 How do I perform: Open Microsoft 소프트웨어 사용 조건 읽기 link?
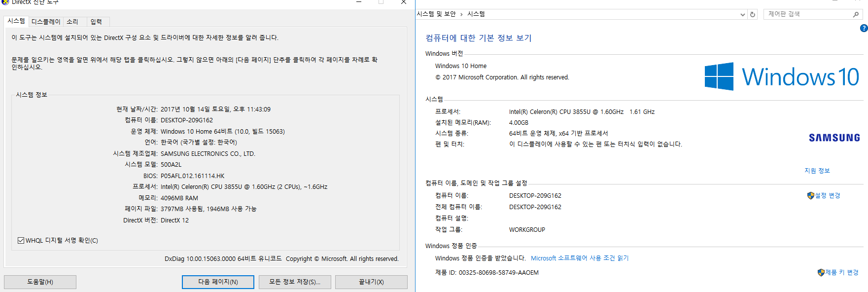pyautogui.click(x=580, y=258)
